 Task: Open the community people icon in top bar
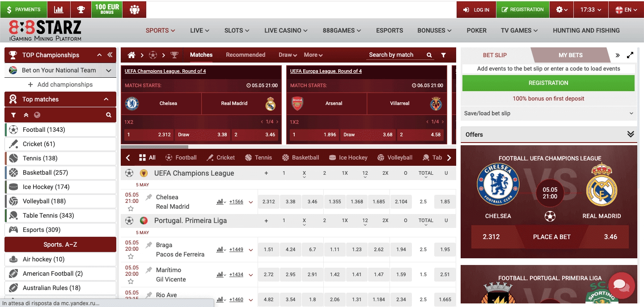(135, 9)
